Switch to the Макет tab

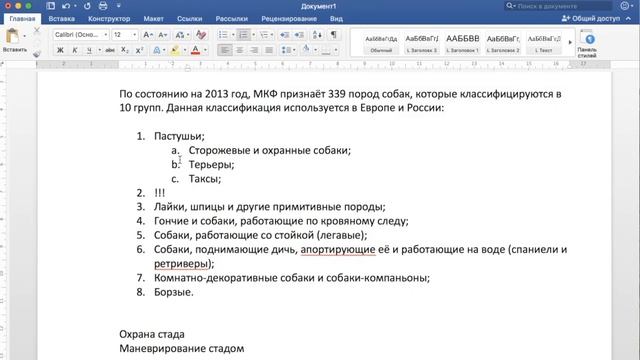pyautogui.click(x=153, y=19)
